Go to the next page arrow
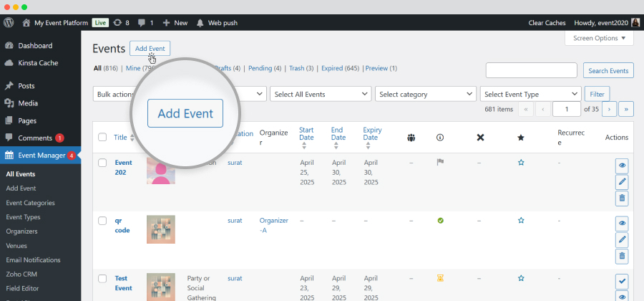The image size is (644, 301). [609, 109]
